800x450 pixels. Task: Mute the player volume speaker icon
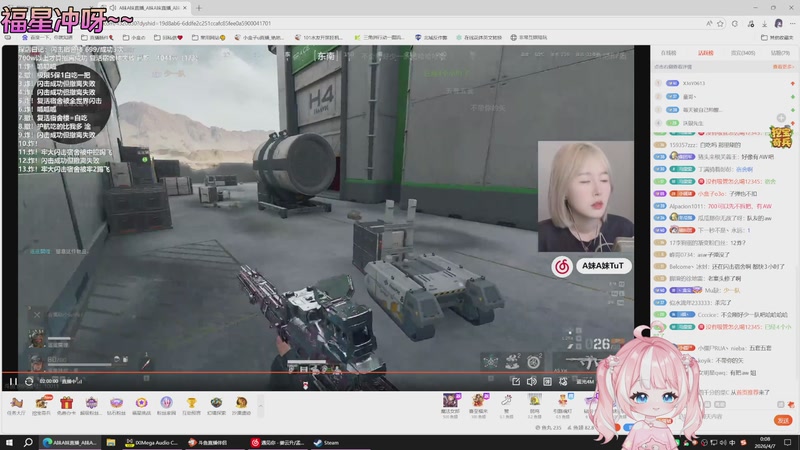pos(531,381)
